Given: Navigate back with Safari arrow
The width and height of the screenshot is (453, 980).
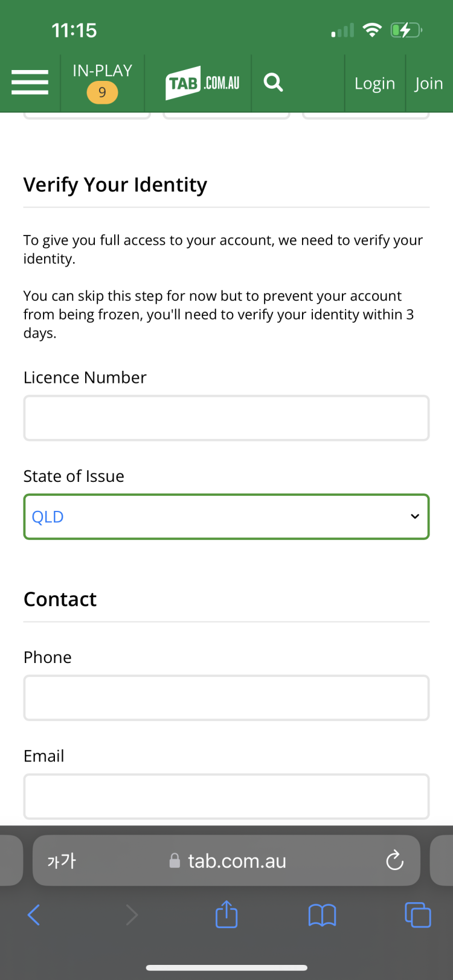Looking at the screenshot, I should coord(34,915).
